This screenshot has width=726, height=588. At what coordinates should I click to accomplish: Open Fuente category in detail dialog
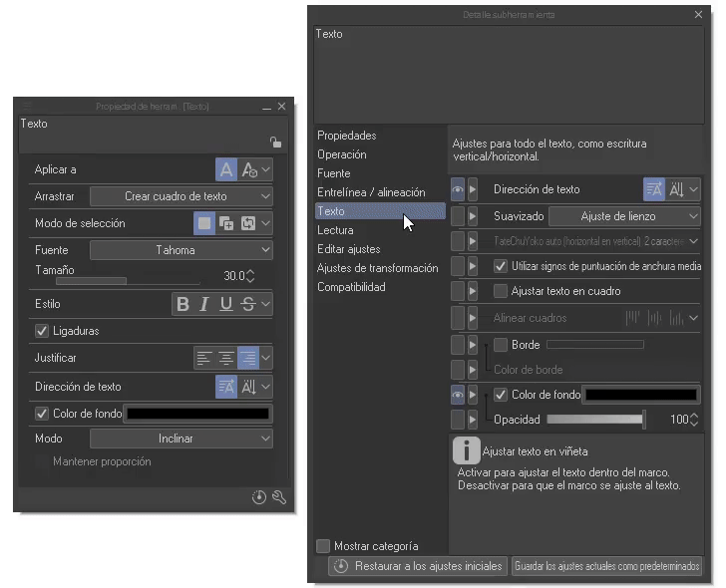click(333, 173)
